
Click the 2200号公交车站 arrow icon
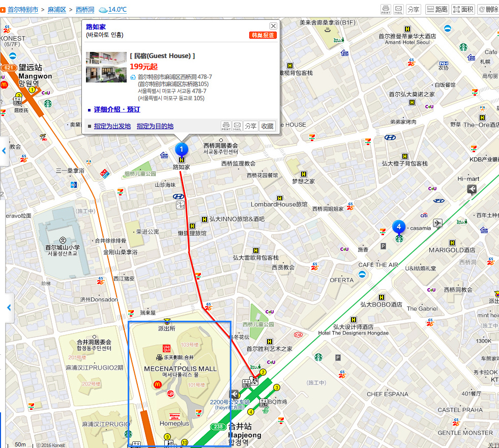pyautogui.click(x=234, y=395)
